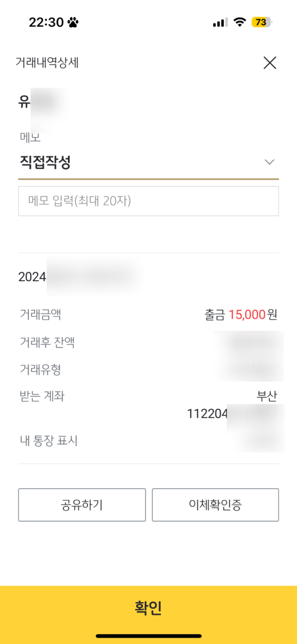
Task: Tap the paw icon in status bar
Action: (x=73, y=22)
